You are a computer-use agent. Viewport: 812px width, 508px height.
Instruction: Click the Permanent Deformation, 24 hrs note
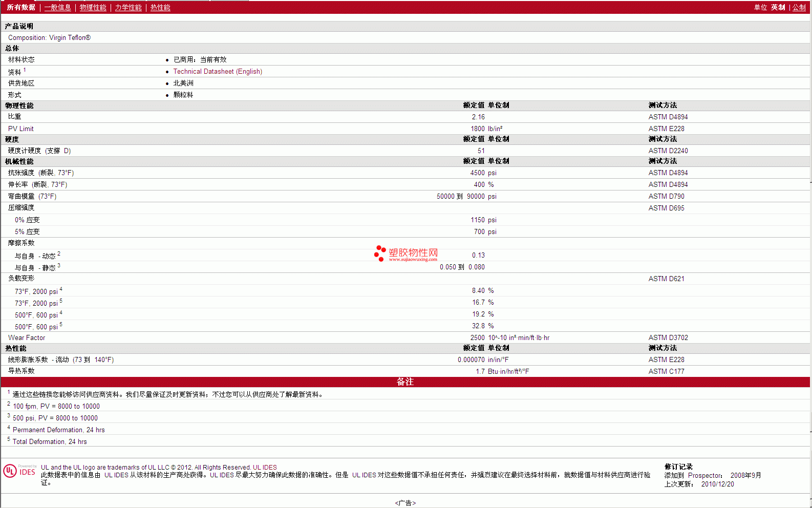[x=59, y=430]
